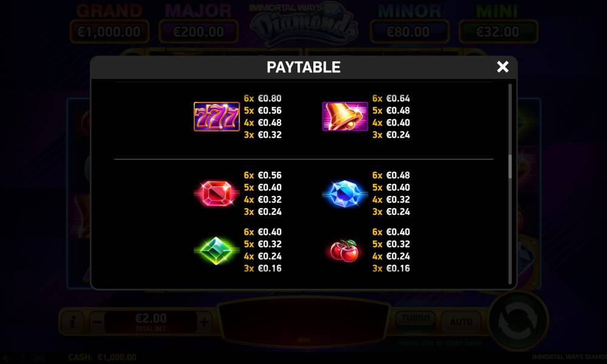607x364 pixels.
Task: Toggle Turbo spin mode
Action: point(415,318)
